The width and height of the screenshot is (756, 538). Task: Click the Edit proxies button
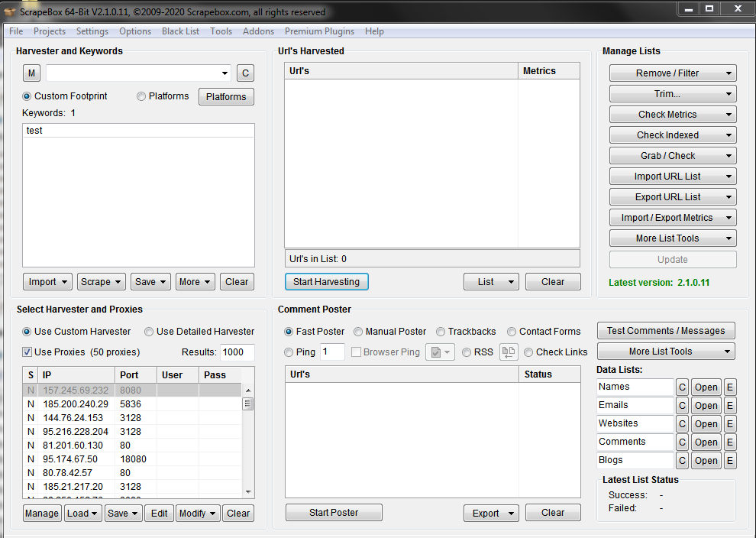point(159,514)
